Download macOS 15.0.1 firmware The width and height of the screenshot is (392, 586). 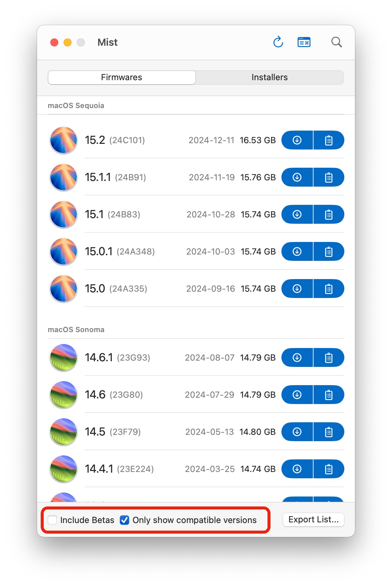[x=297, y=252]
